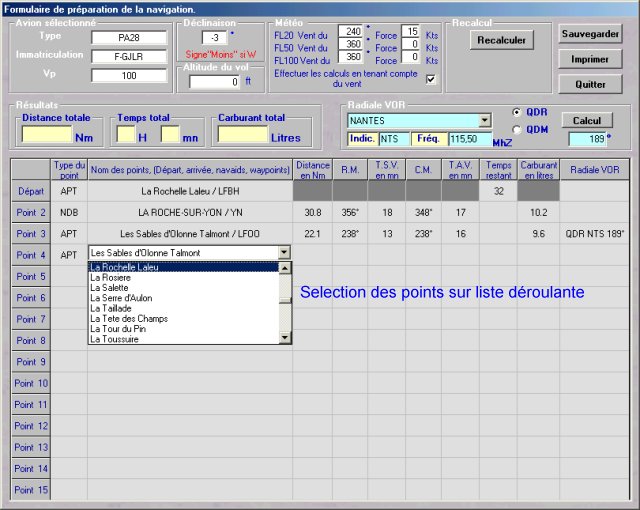Click the Point 9 row button

(31, 361)
